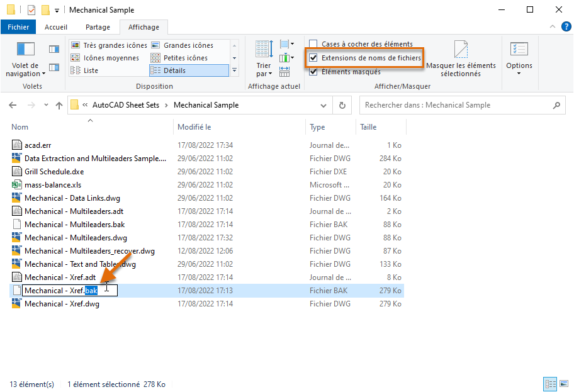Choose the Détails layout option
This screenshot has height=392, width=574.
(x=189, y=70)
